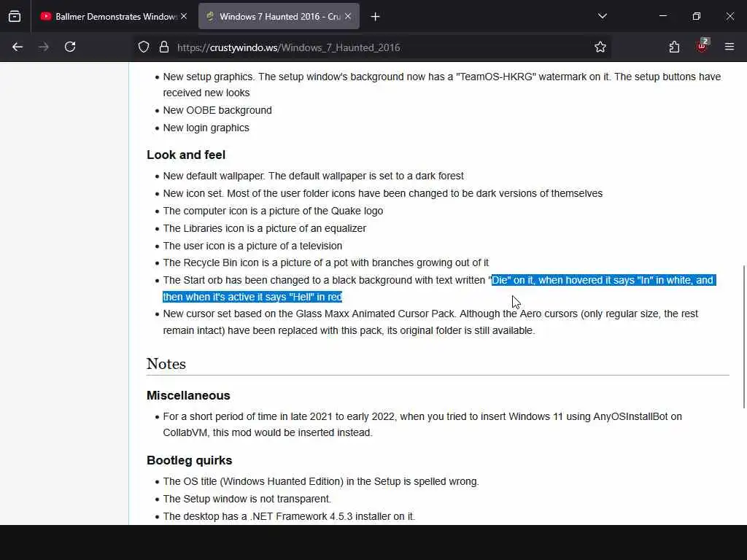This screenshot has height=560, width=747.
Task: Bookmark this page with the star
Action: pos(600,47)
